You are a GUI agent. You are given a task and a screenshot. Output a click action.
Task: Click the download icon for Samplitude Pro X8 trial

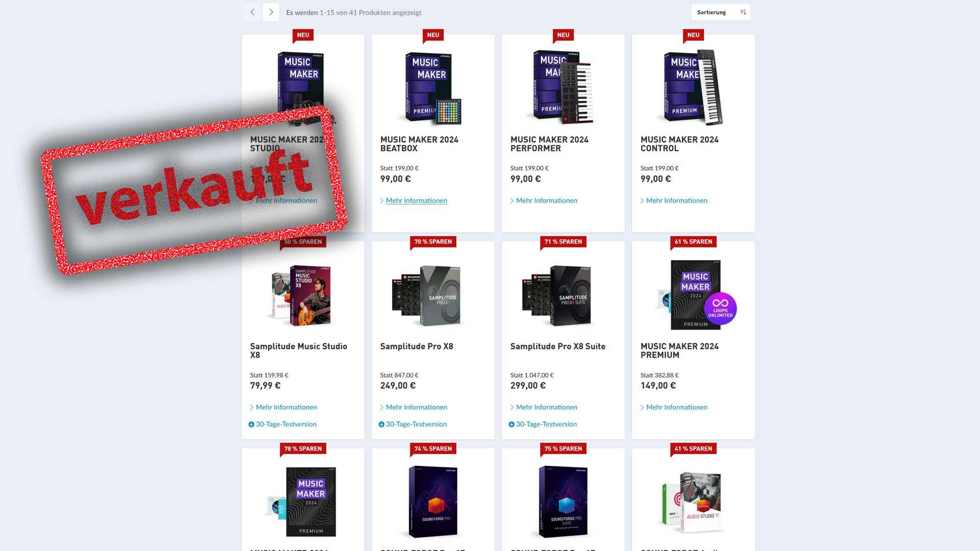point(381,424)
